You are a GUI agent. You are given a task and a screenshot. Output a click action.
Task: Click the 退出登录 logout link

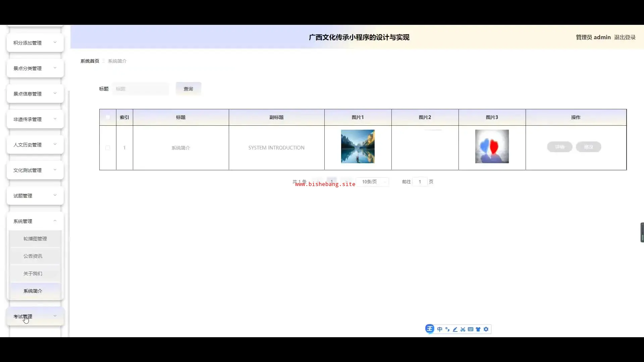tap(625, 37)
